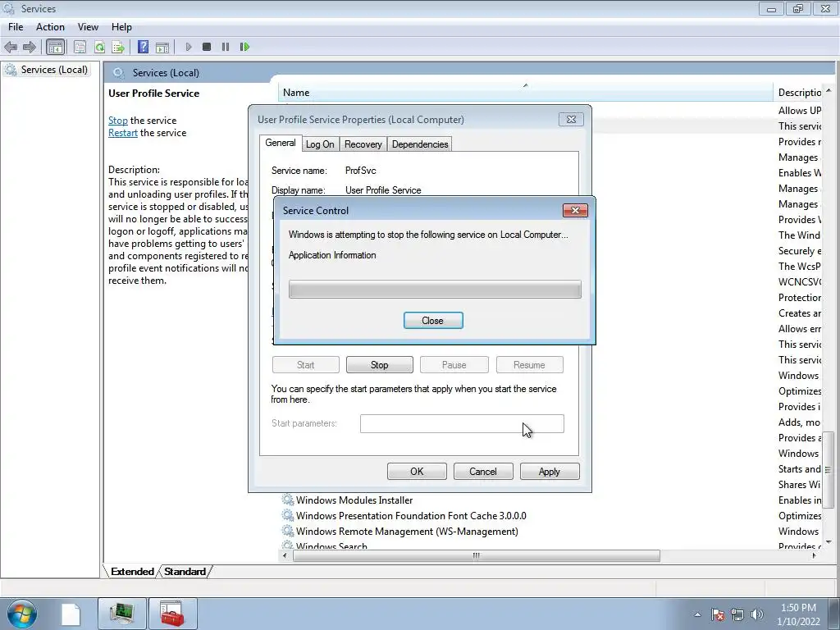Click the Stop Service toolbar icon
The height and width of the screenshot is (630, 840).
pyautogui.click(x=207, y=47)
